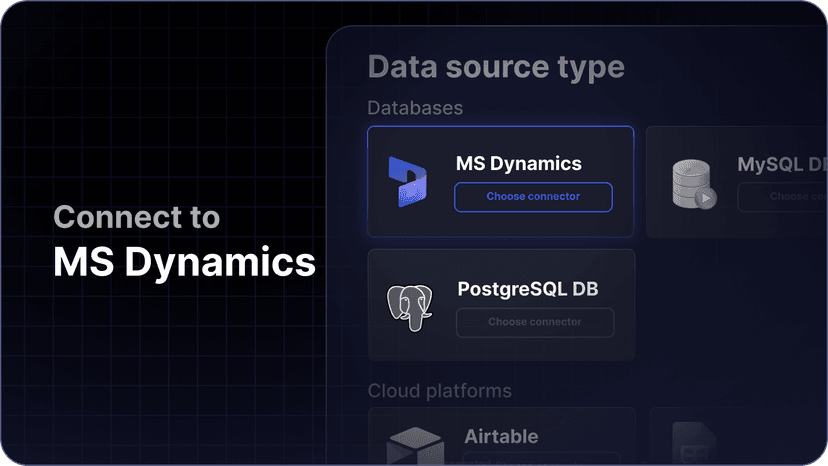Select the PostgreSQL DB card title

528,289
